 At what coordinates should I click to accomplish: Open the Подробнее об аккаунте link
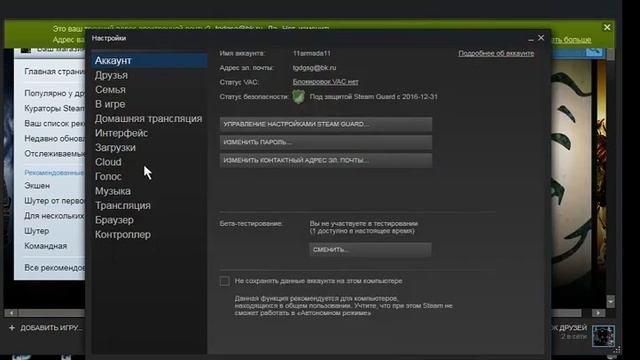point(496,53)
